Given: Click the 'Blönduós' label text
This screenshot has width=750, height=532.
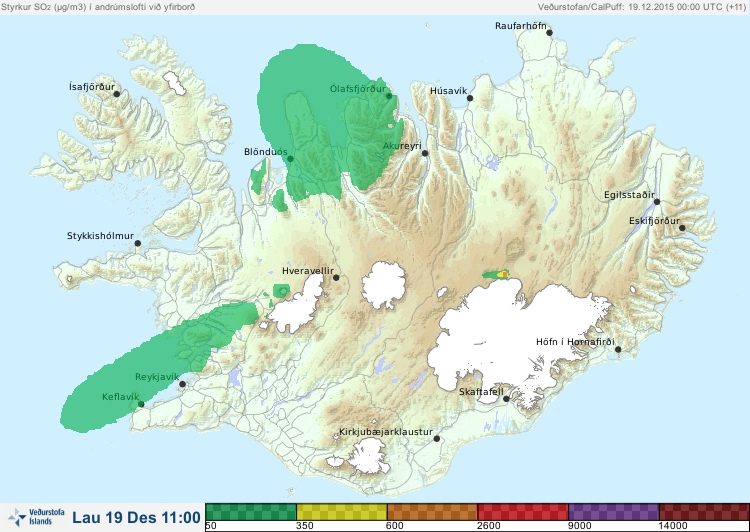Looking at the screenshot, I should coord(266,152).
